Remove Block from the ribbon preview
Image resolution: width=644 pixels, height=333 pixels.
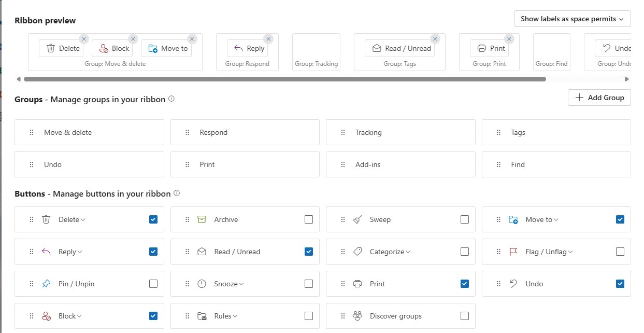click(133, 39)
